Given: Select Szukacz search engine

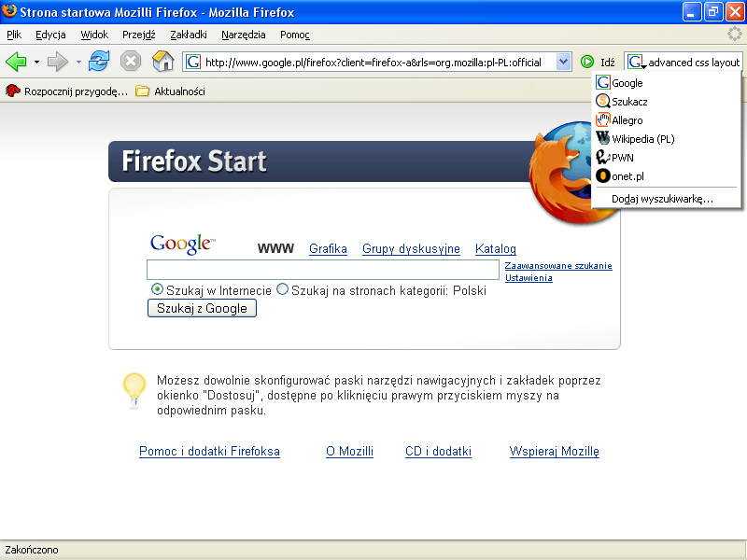Looking at the screenshot, I should (x=666, y=102).
